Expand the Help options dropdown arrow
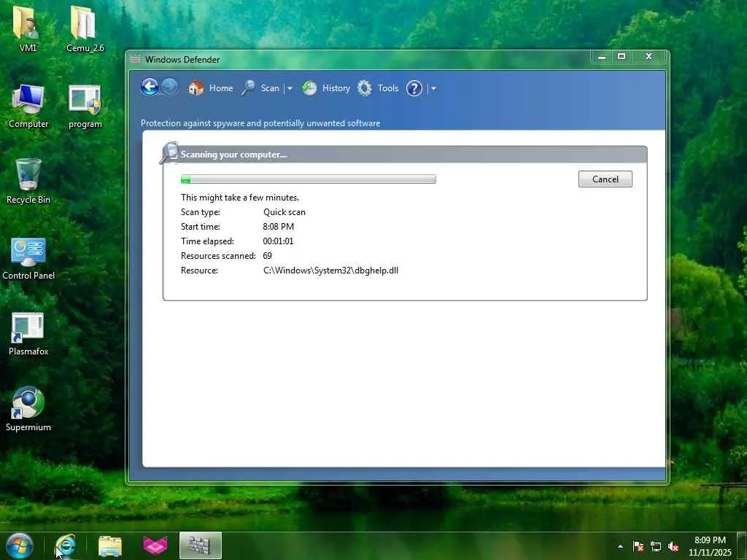 [433, 88]
